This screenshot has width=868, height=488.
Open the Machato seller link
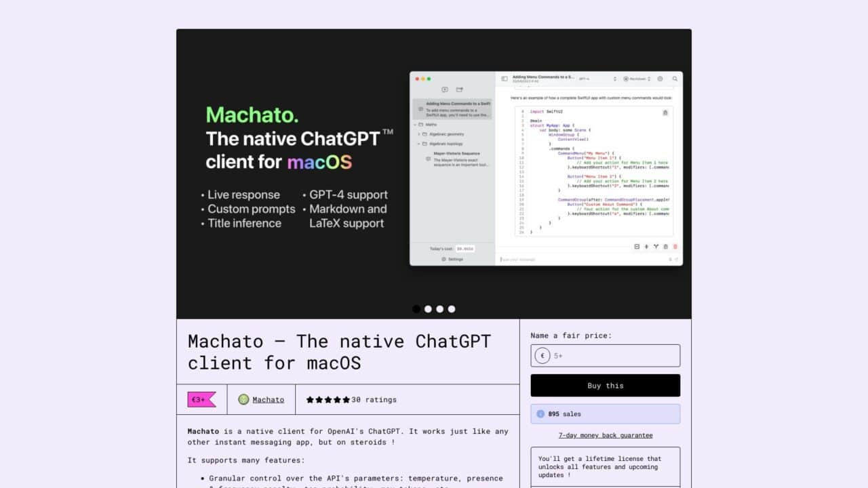[269, 399]
